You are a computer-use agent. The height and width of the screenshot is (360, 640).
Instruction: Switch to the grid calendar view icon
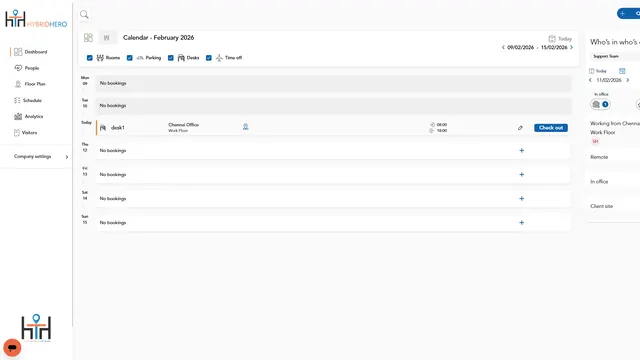coord(88,38)
